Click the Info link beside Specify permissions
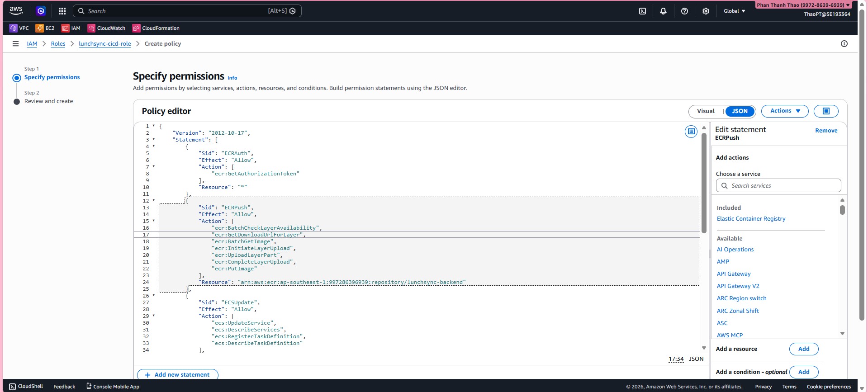The height and width of the screenshot is (392, 868). [232, 78]
